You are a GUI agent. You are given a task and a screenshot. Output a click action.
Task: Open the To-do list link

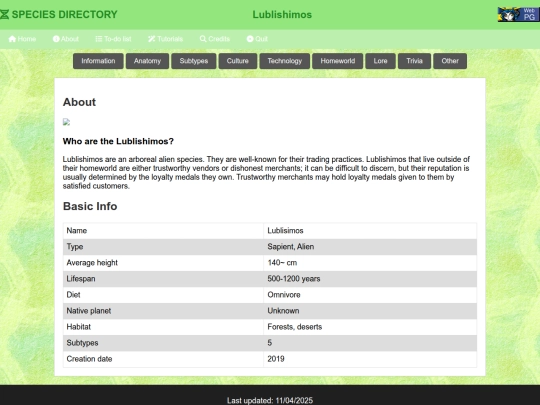(x=113, y=39)
